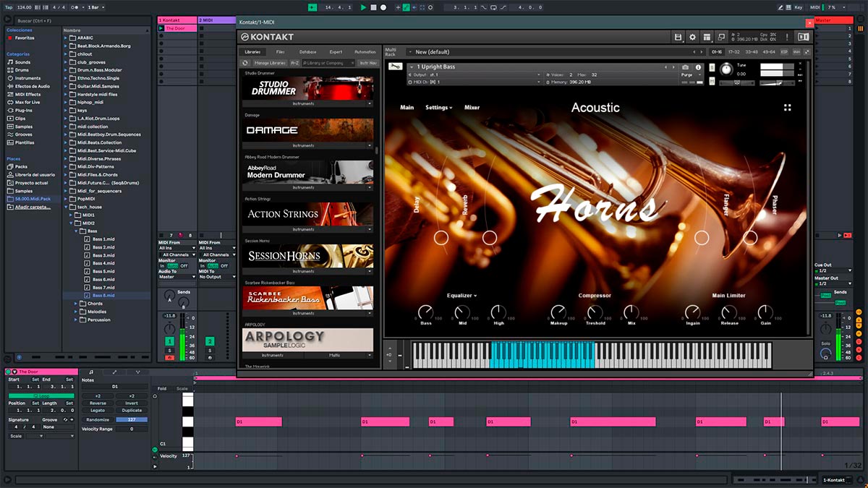Toggle the Delay effect circle on Horns
This screenshot has height=488, width=868.
coord(441,237)
